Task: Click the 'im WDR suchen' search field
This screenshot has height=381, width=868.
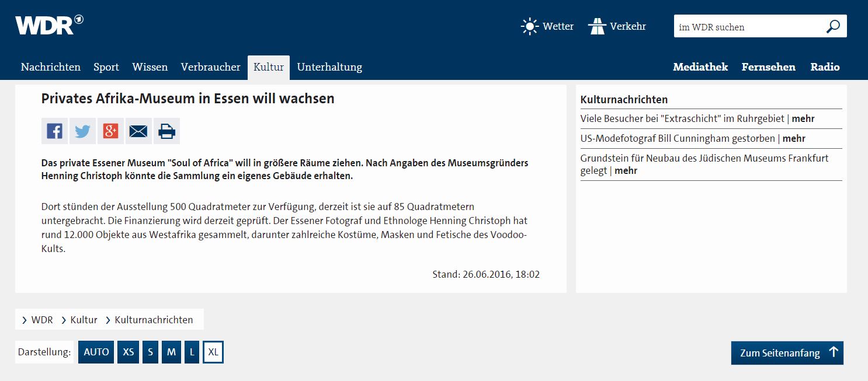Action: [x=748, y=27]
